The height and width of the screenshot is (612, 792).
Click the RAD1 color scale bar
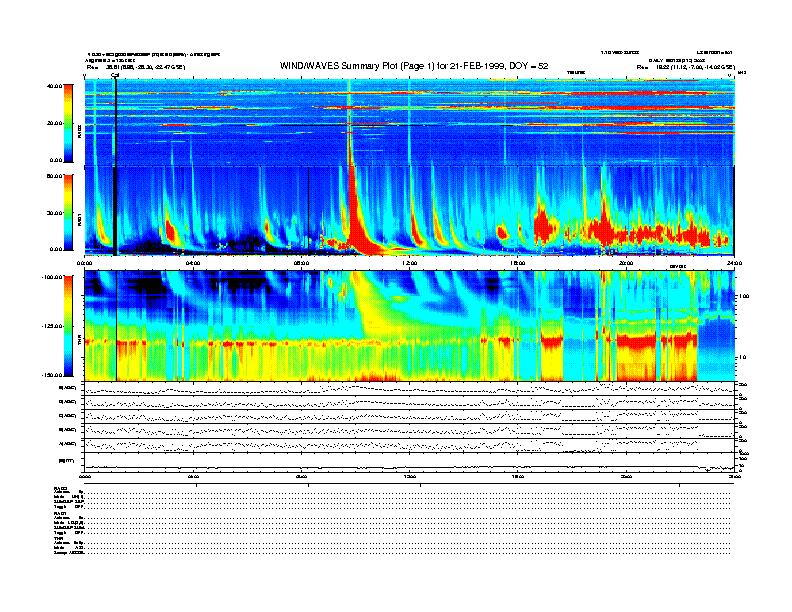click(x=68, y=212)
